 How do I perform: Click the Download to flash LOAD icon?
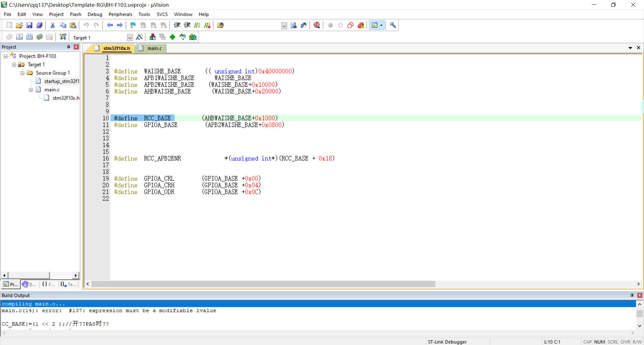coord(63,37)
